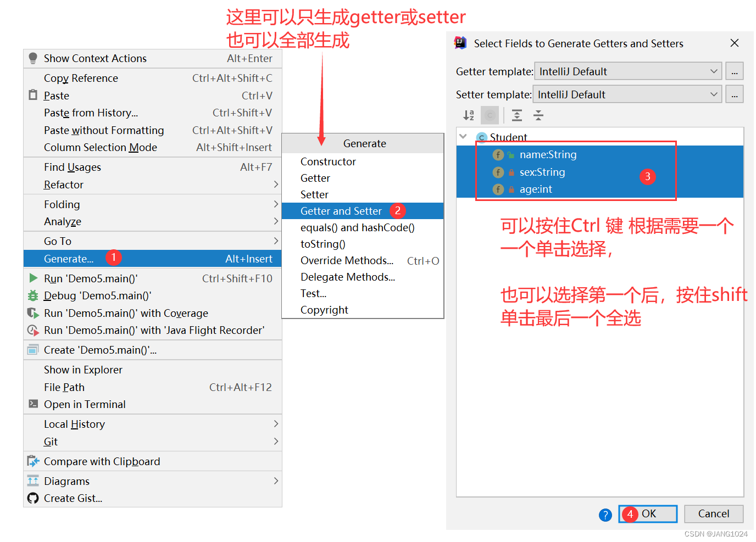Select the 'age:int' field entry
The image size is (756, 542).
(536, 189)
